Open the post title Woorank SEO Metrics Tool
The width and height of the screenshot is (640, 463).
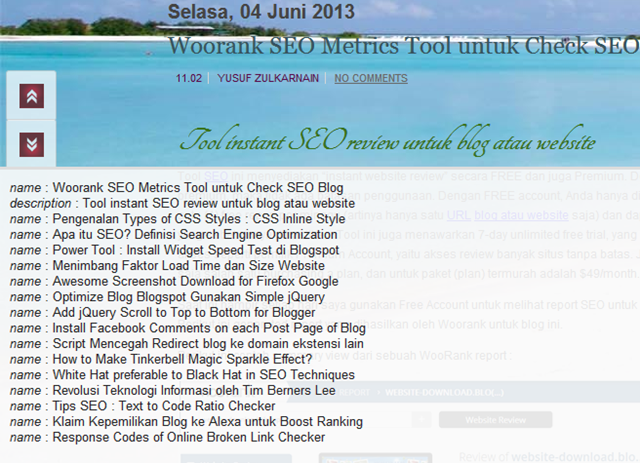[403, 45]
